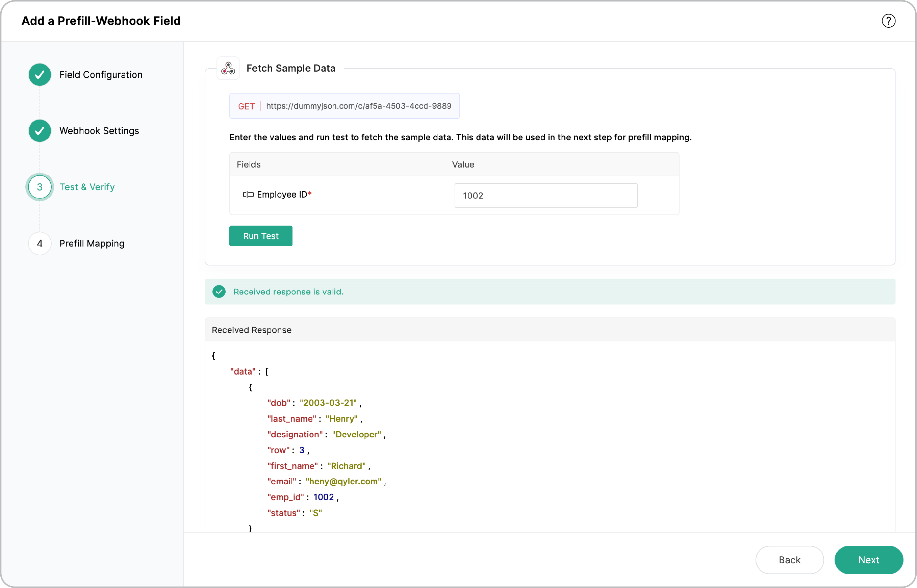The width and height of the screenshot is (917, 588).
Task: Click the "email" value in JSON response
Action: pos(343,482)
